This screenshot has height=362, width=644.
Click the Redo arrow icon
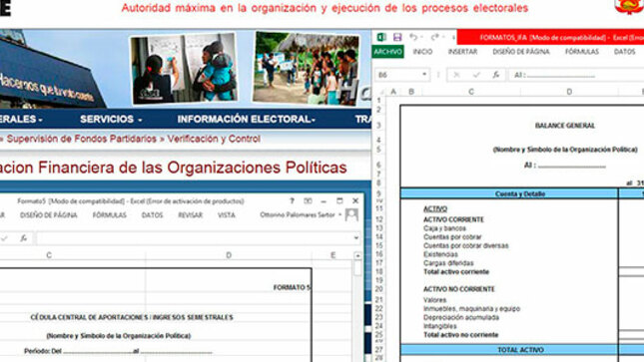434,37
